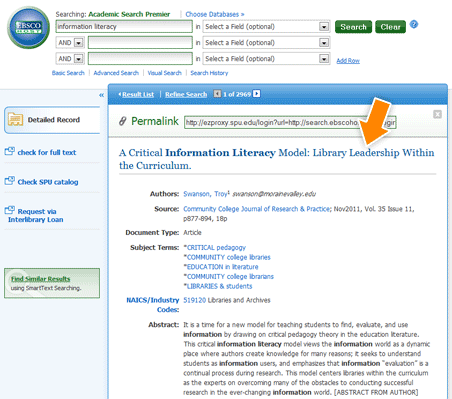Screen dimensions: 452x399
Task: Click the check for full text icon
Action: coord(10,151)
